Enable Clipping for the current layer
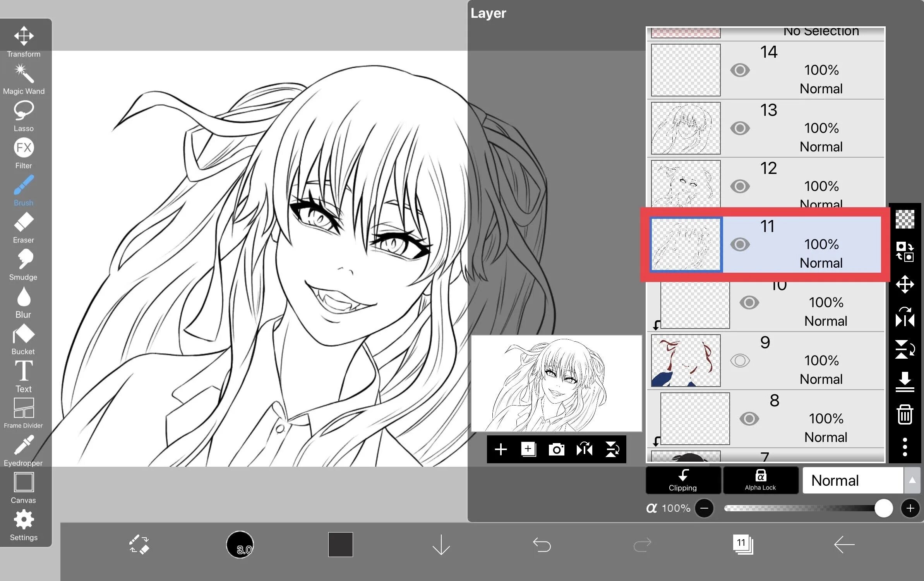 (683, 480)
